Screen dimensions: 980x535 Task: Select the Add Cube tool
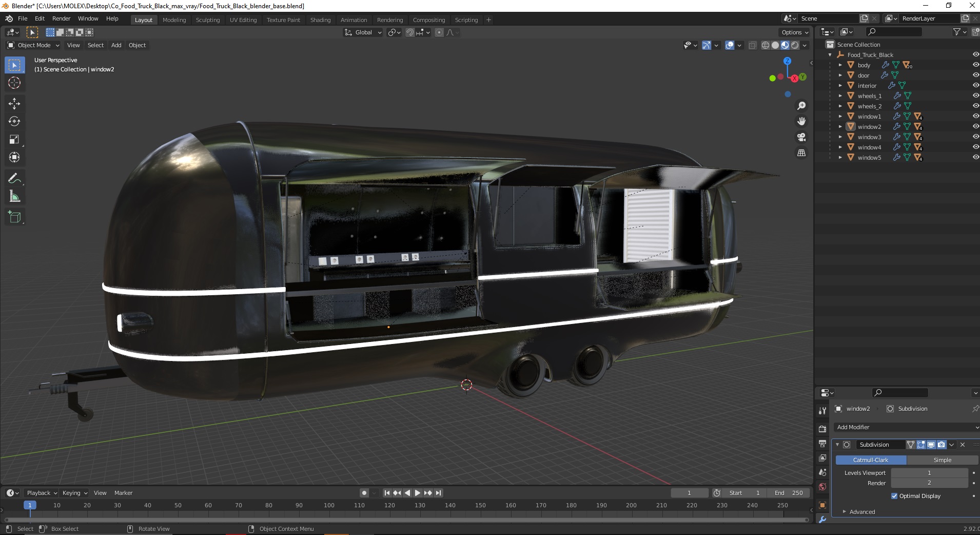point(14,217)
